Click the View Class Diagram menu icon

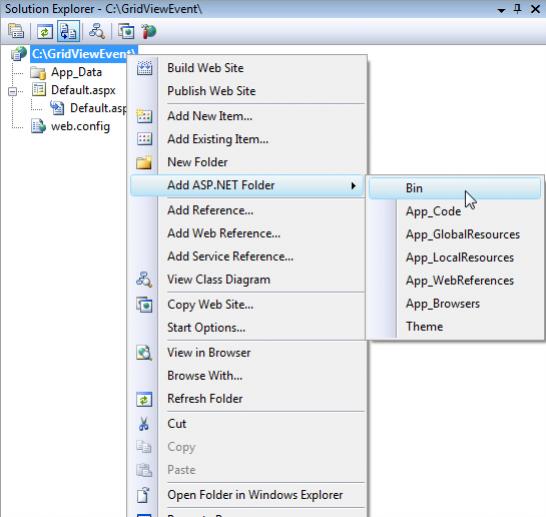[x=144, y=280]
